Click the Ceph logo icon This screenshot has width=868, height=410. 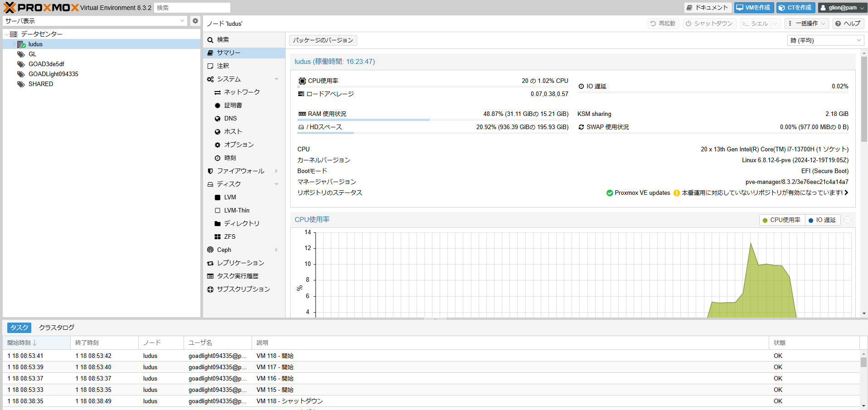(210, 250)
